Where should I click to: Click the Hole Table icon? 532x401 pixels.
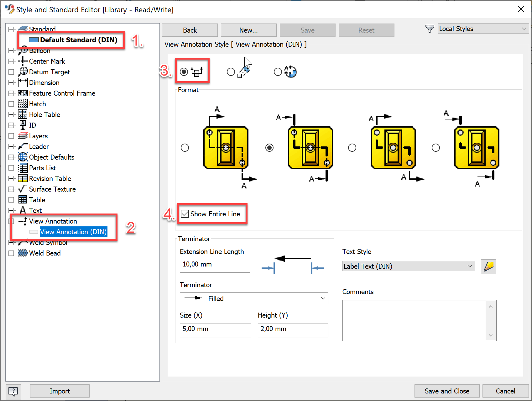point(22,114)
